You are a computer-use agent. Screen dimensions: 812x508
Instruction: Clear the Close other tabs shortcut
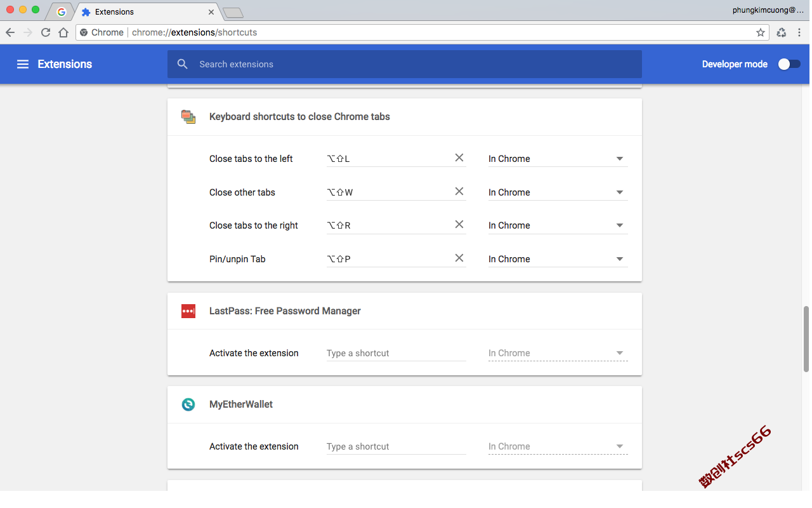(459, 192)
